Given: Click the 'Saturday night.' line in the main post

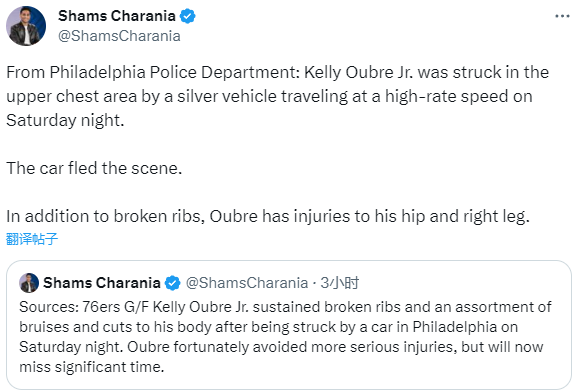Looking at the screenshot, I should [x=65, y=120].
